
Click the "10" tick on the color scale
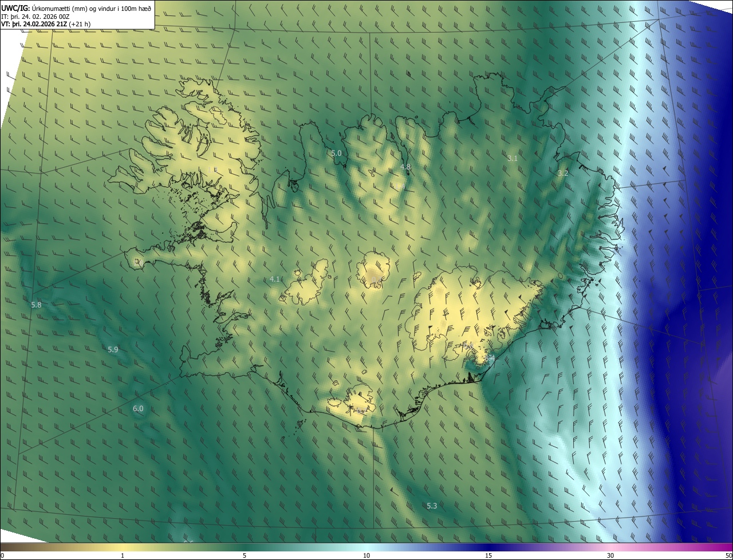coord(366,555)
